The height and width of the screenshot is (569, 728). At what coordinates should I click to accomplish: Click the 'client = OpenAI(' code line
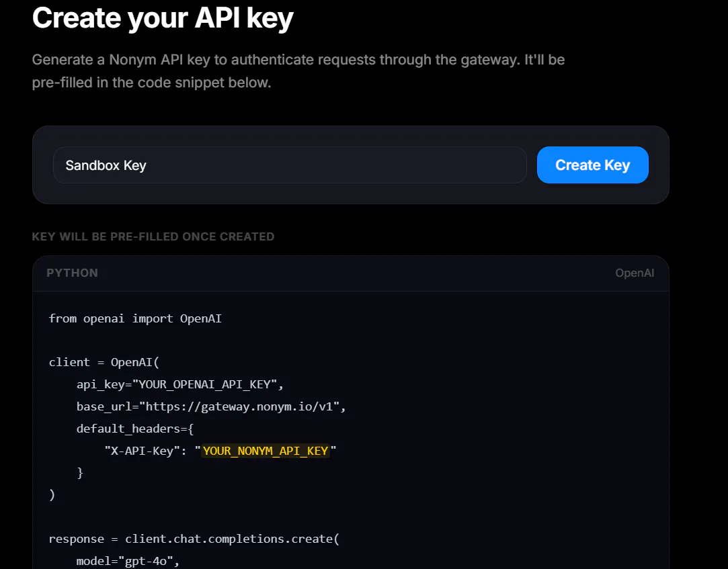pos(104,362)
